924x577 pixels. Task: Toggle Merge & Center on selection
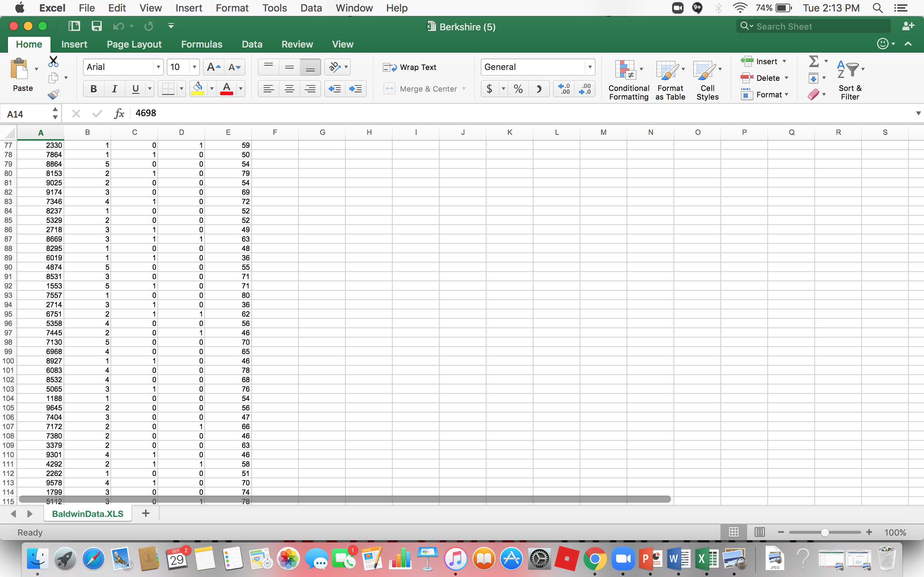[x=424, y=89]
